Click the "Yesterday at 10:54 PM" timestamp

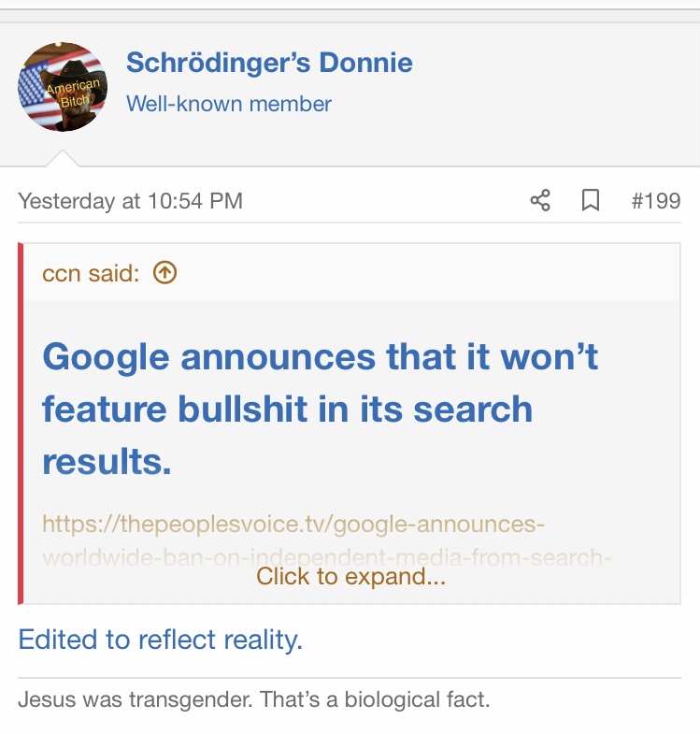[x=130, y=200]
